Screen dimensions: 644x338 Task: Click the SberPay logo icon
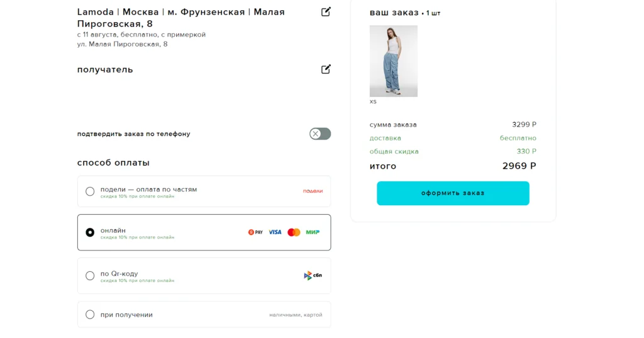(255, 232)
